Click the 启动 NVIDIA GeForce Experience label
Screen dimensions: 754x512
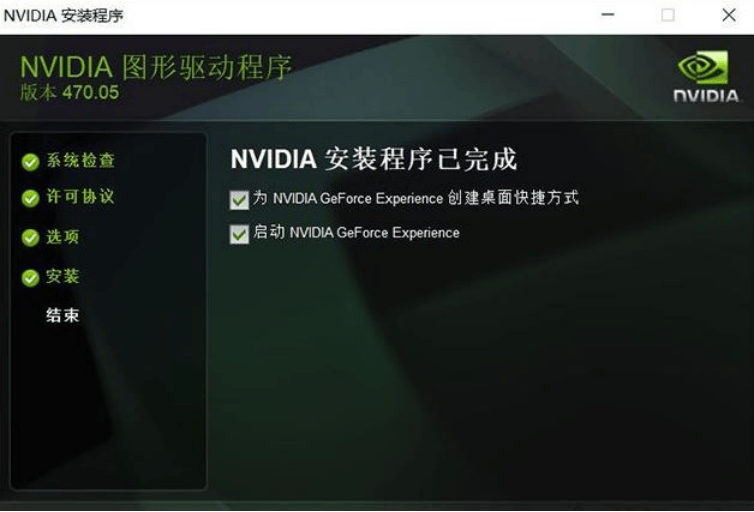click(356, 233)
